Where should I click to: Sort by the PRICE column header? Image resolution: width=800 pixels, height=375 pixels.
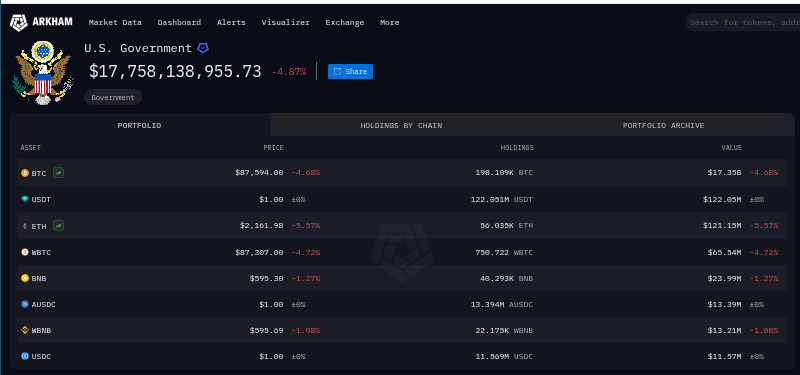coord(273,148)
